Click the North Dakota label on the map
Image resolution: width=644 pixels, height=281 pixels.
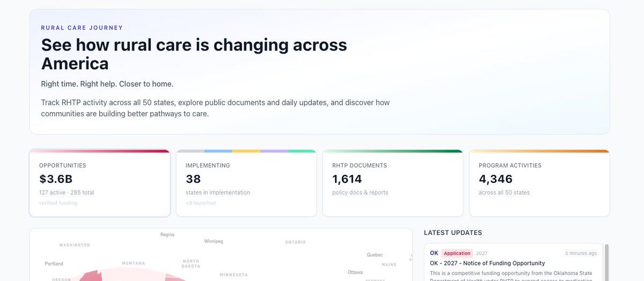click(x=191, y=263)
